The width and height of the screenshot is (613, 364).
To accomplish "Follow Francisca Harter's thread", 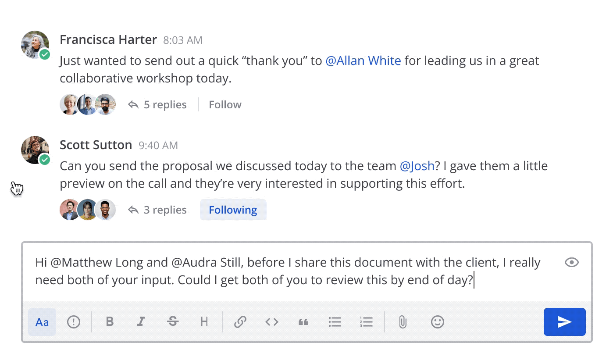I will pos(225,105).
